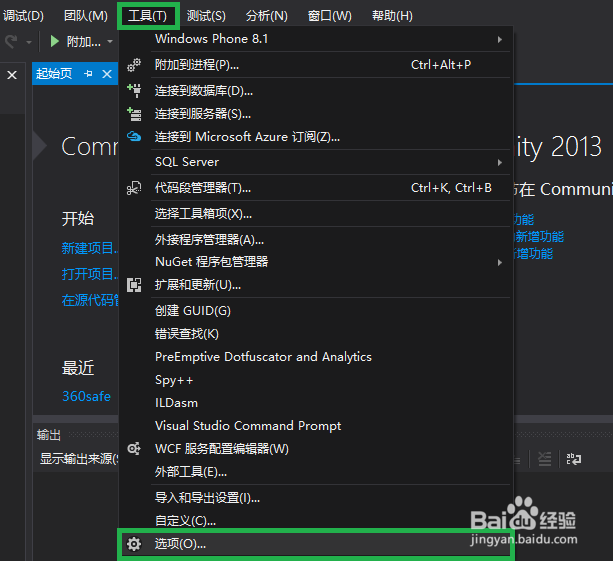This screenshot has width=613, height=561.
Task: Select 连接到服务器(S) menu item
Action: coord(316,114)
